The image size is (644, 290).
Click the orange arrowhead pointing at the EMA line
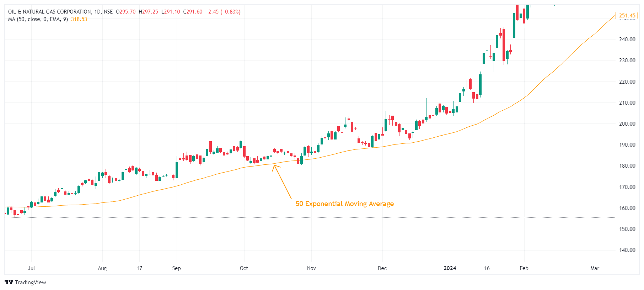(x=274, y=166)
